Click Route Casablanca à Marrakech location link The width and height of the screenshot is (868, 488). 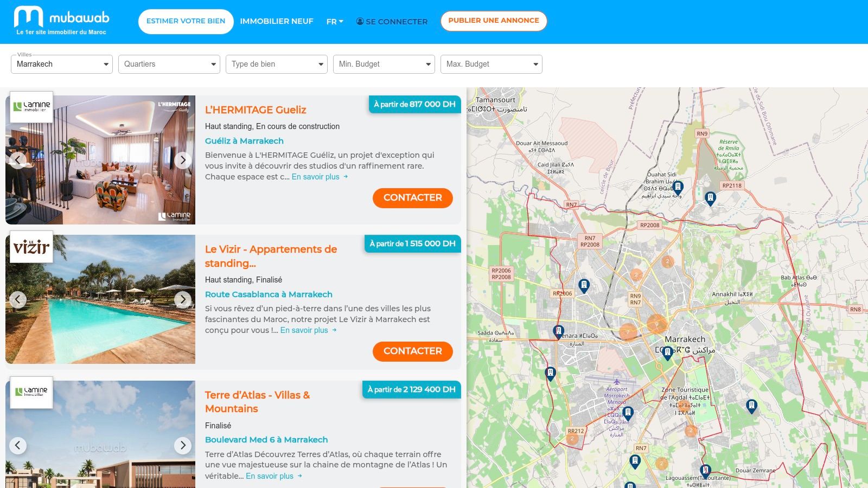tap(269, 294)
